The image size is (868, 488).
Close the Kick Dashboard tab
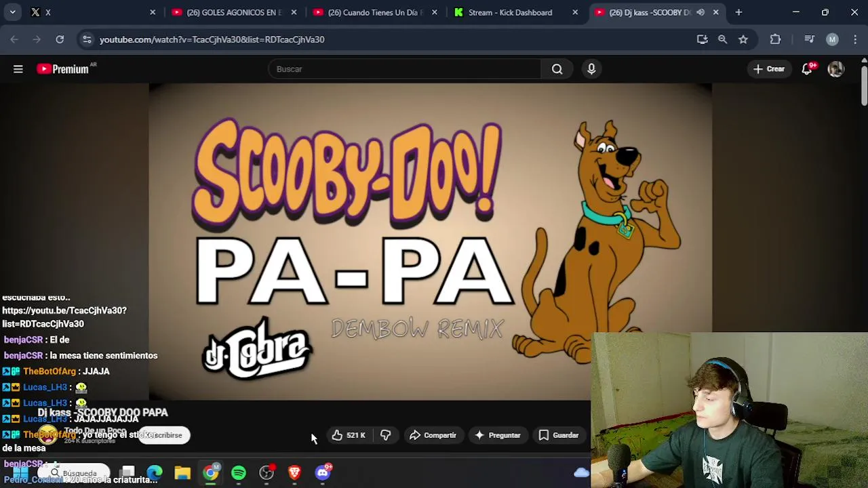coord(575,12)
